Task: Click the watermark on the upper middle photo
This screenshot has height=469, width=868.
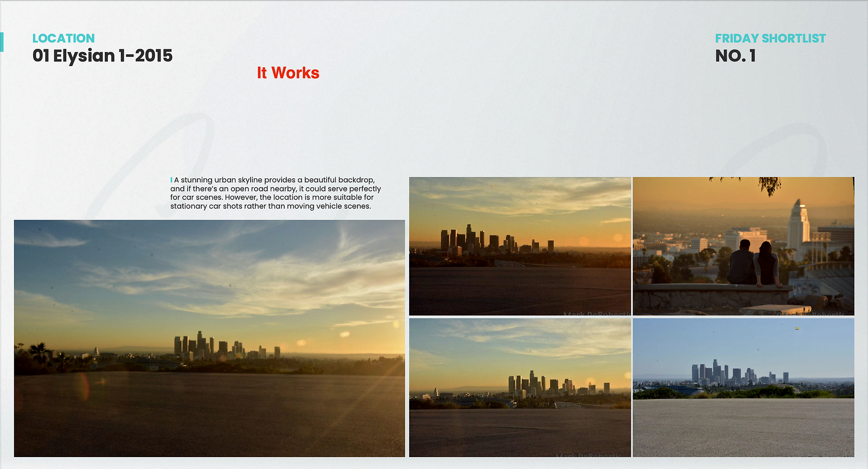Action: (x=596, y=313)
